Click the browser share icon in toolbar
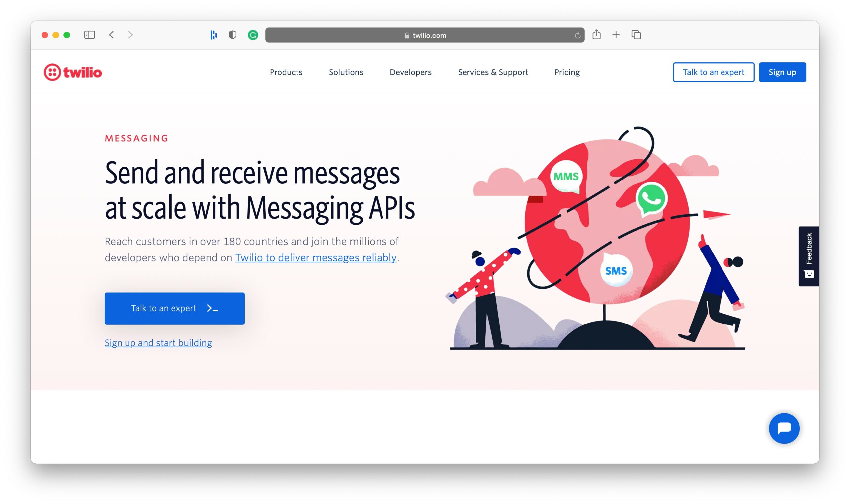The width and height of the screenshot is (850, 504). point(597,35)
